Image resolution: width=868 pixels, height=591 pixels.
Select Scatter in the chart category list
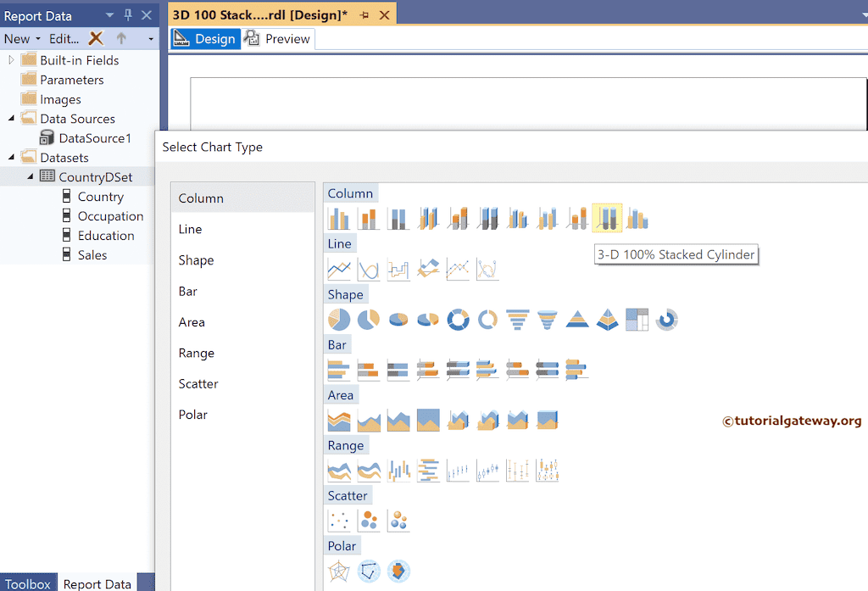pos(242,383)
